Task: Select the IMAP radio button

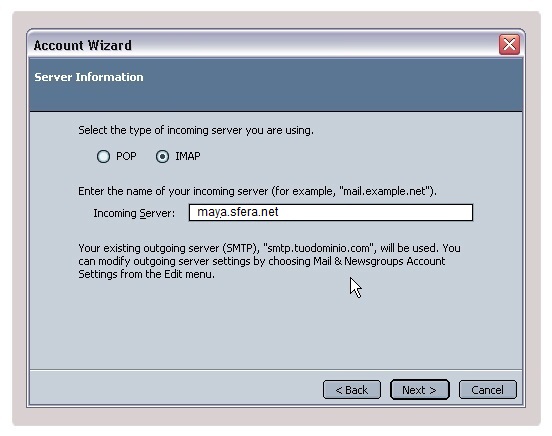Action: pyautogui.click(x=162, y=156)
